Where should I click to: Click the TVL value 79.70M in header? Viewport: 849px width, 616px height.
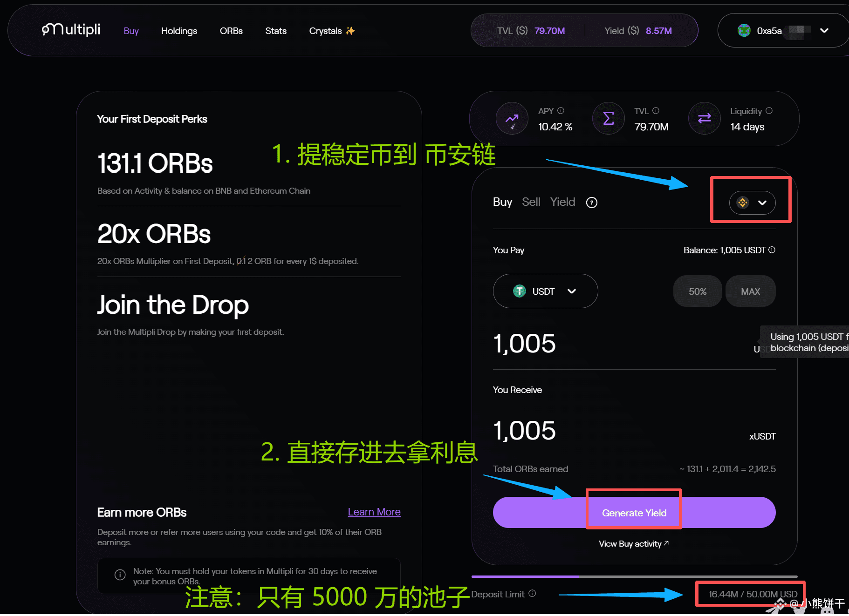(x=549, y=31)
